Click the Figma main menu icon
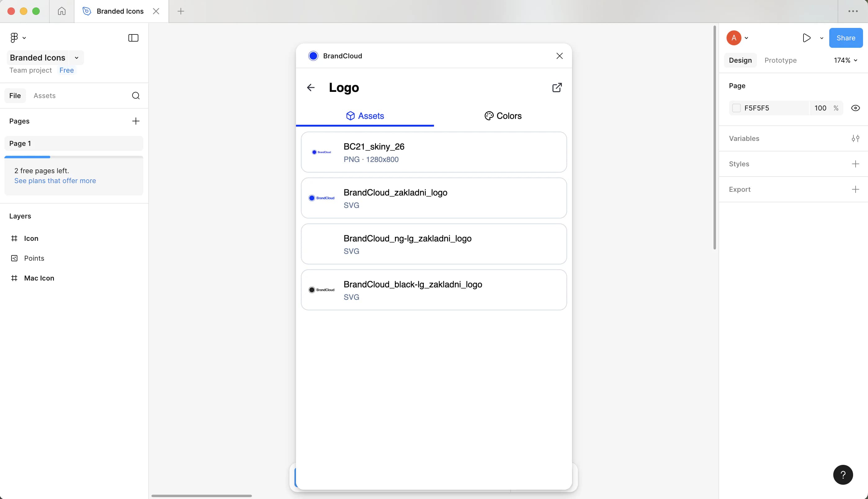The height and width of the screenshot is (499, 868). 14,38
